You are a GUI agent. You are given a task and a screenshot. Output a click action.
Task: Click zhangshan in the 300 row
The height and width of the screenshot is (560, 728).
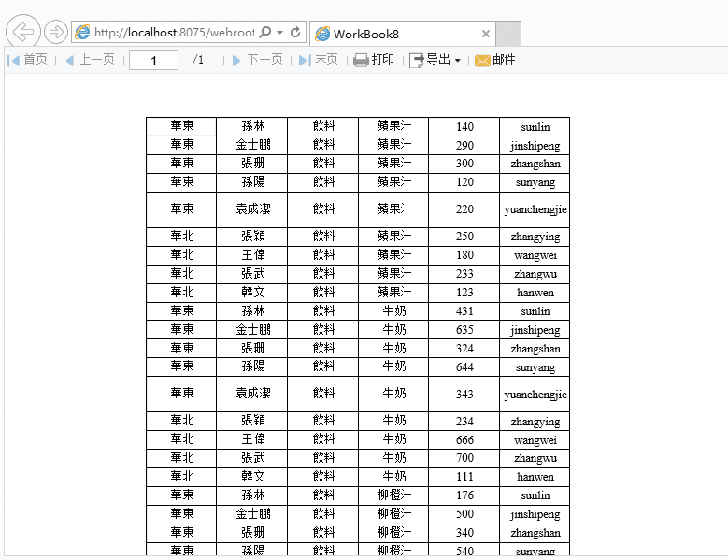(x=535, y=164)
